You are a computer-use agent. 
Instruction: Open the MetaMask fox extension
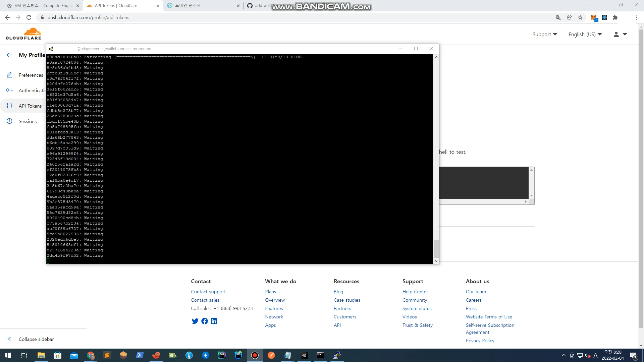click(x=593, y=17)
